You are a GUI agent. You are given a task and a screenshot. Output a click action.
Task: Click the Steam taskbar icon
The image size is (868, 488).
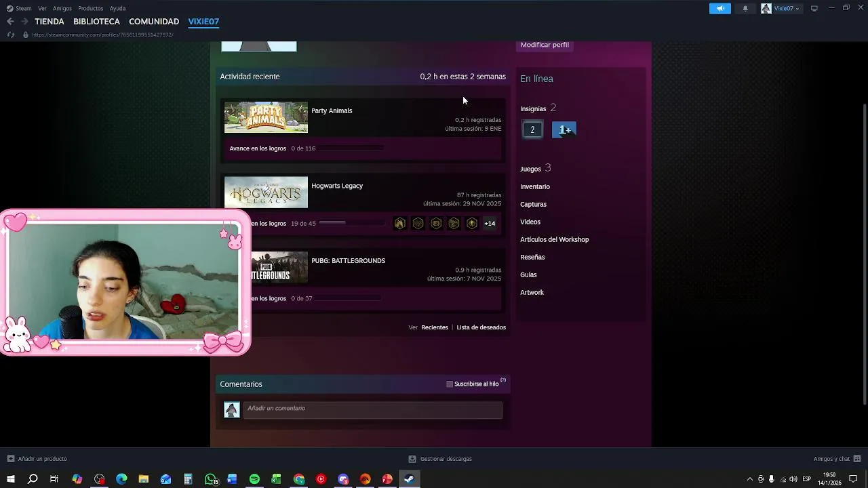click(x=409, y=479)
